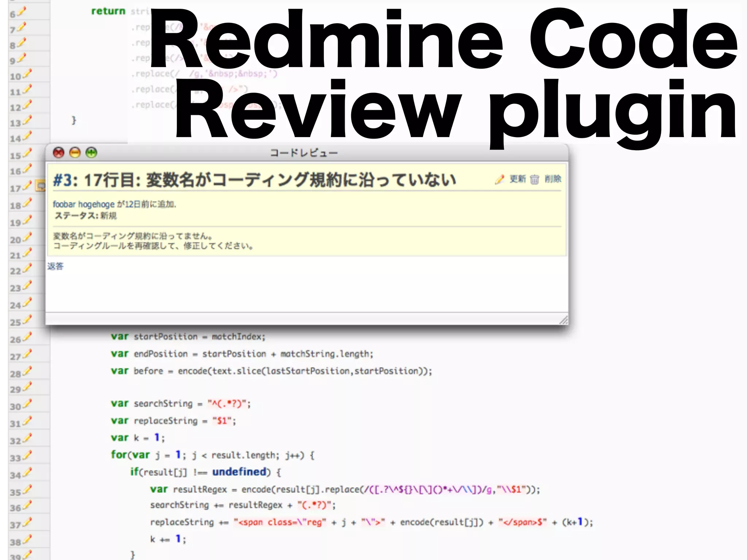Click code line 'var startPosition = matchIndex;'
Viewport: 747px width, 560px height.
[188, 337]
